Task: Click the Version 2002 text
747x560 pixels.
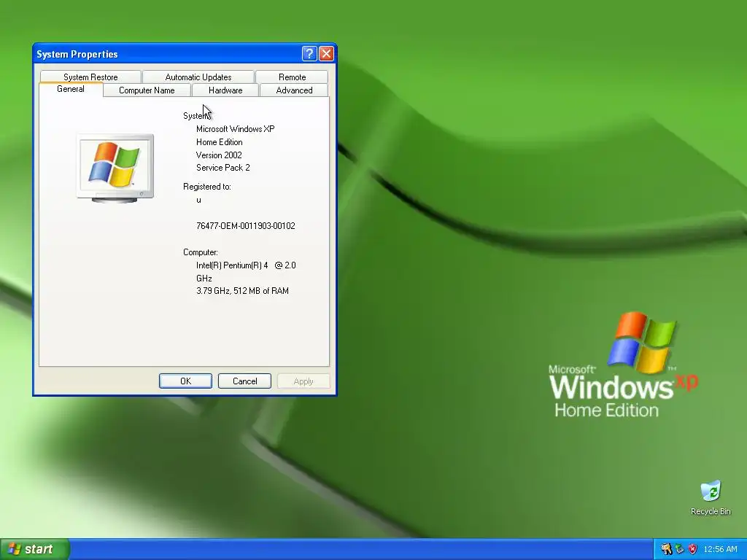Action: click(219, 155)
